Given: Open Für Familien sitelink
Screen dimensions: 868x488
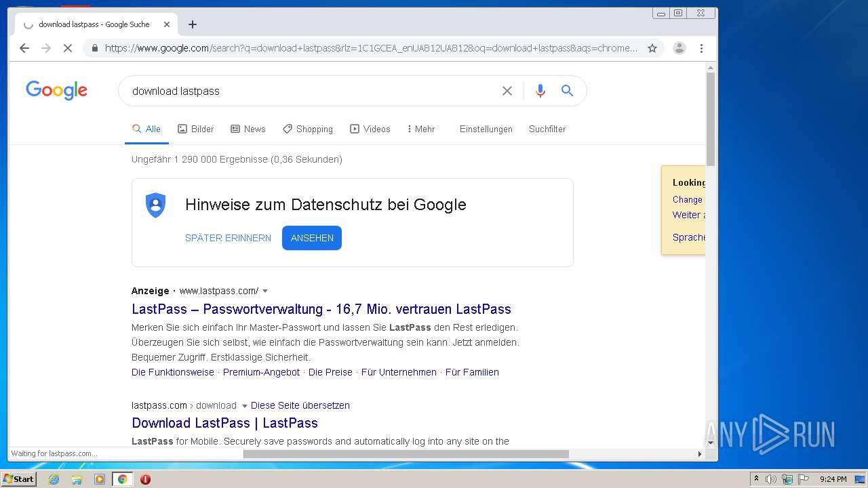Looking at the screenshot, I should tap(472, 372).
